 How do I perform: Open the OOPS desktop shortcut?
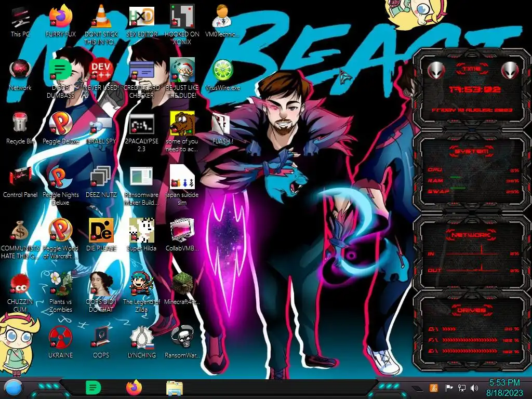[101, 342]
